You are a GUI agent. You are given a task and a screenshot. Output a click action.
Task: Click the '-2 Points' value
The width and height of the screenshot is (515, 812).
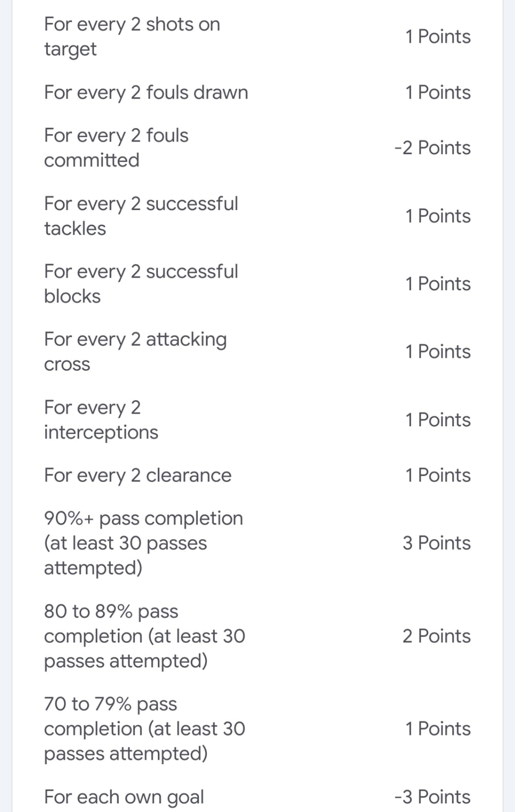pos(432,148)
